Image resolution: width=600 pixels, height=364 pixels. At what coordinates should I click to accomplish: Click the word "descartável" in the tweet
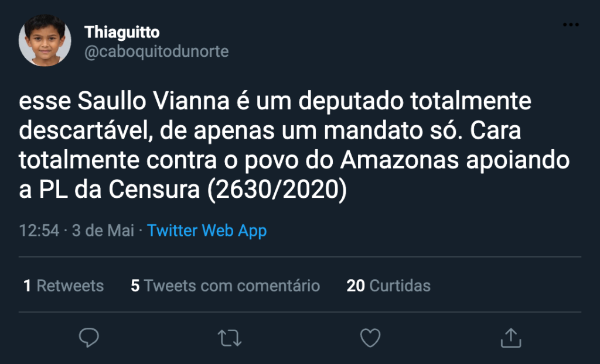click(x=80, y=131)
